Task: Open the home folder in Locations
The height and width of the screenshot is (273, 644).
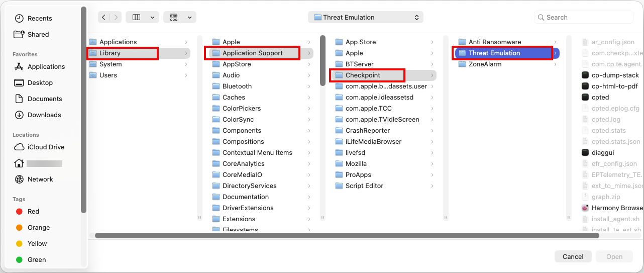Action: tap(38, 163)
